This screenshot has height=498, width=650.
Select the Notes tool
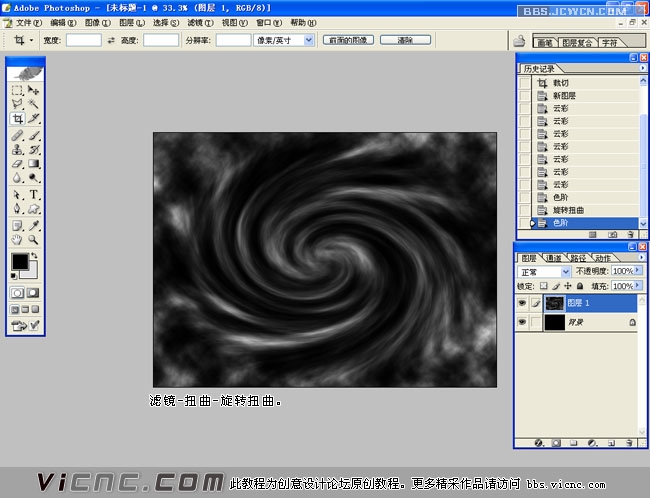(x=17, y=226)
